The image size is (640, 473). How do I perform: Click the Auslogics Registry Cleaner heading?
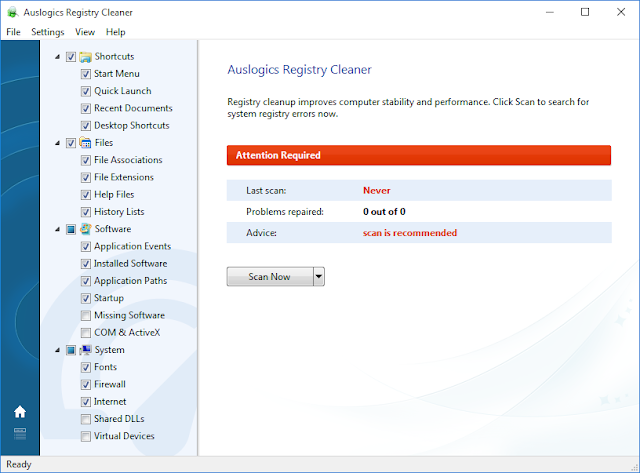[x=299, y=69]
